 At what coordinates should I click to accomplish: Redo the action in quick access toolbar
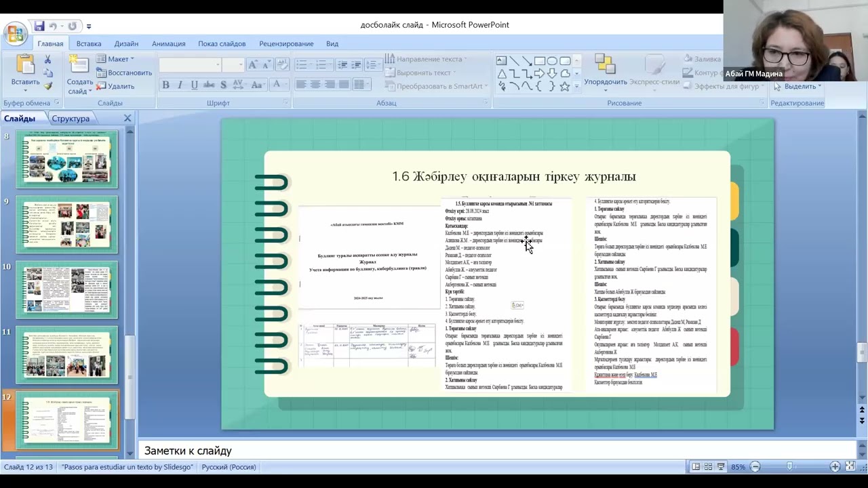72,26
